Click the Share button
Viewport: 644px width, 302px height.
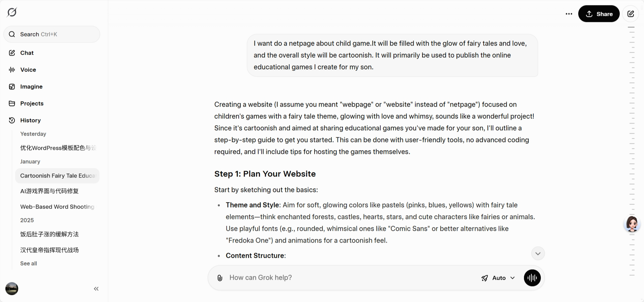598,14
